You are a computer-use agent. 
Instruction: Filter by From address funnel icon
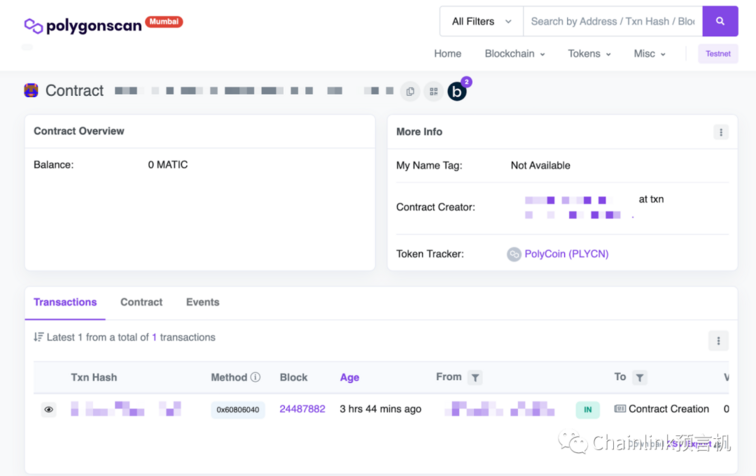[x=475, y=378]
